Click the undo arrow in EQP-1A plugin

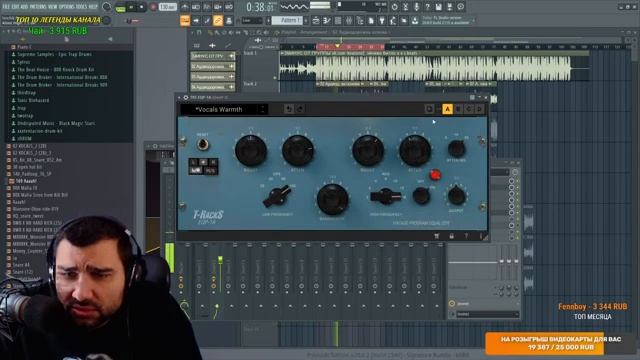coord(289,109)
